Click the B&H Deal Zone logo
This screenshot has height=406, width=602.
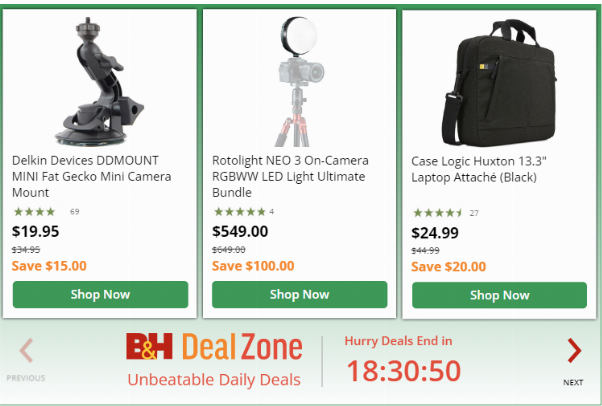pyautogui.click(x=214, y=347)
